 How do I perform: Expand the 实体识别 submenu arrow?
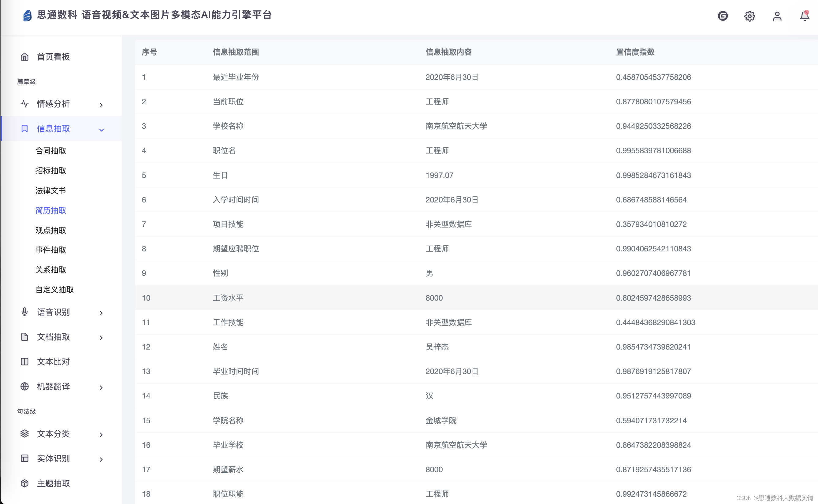[101, 459]
